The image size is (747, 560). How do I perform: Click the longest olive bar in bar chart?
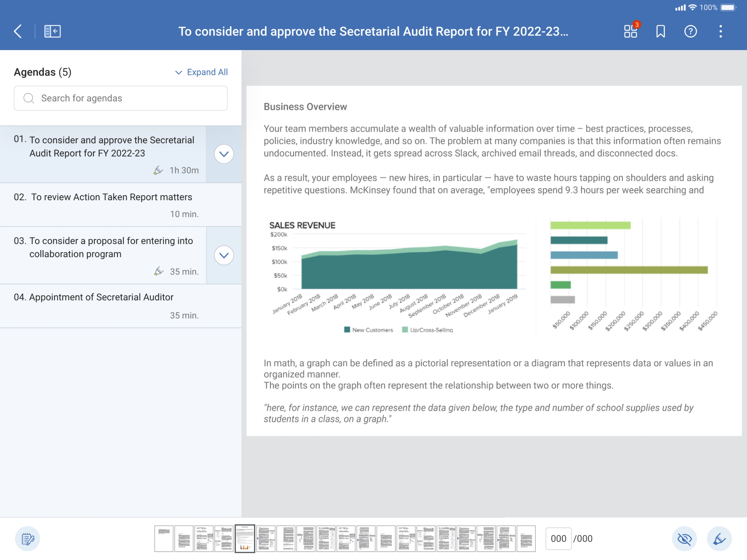(629, 270)
